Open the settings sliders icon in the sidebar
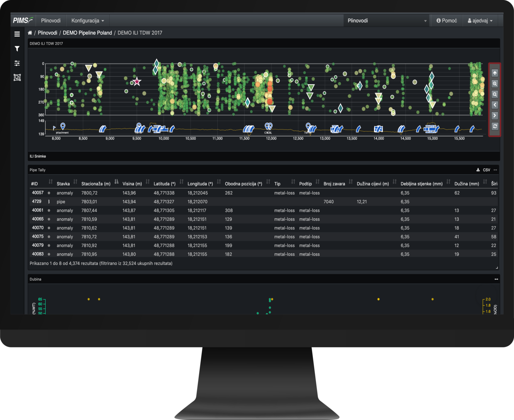 click(17, 63)
